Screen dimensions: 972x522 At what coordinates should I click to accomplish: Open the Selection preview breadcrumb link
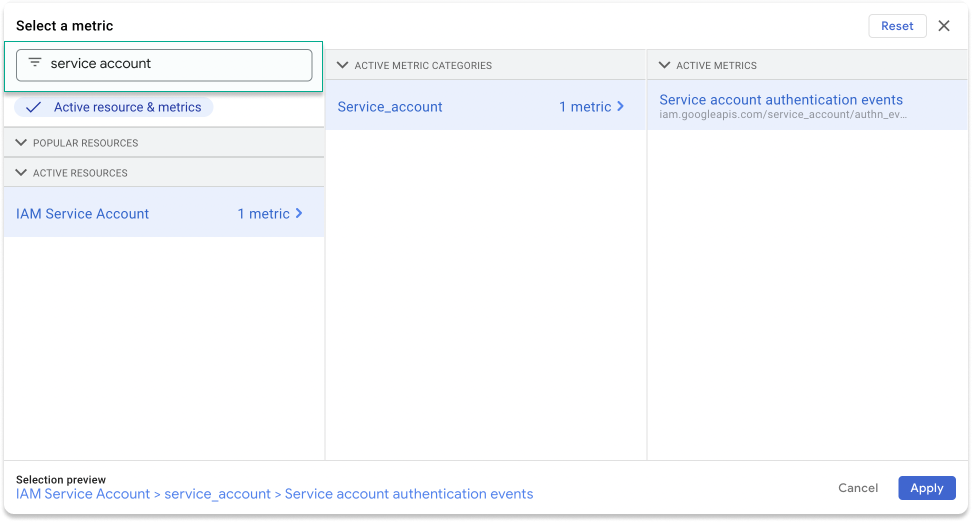point(275,494)
